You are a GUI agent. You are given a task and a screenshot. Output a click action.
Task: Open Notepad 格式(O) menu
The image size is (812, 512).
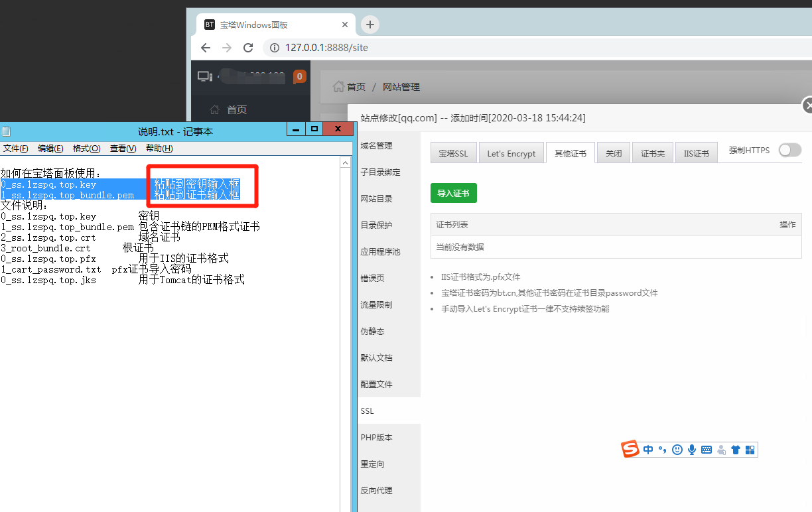[87, 149]
